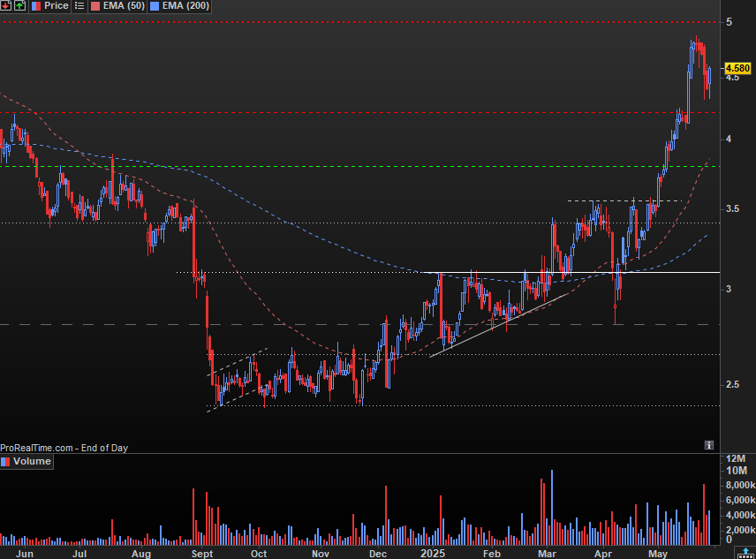Click the 8,000k volume axis label

[741, 485]
